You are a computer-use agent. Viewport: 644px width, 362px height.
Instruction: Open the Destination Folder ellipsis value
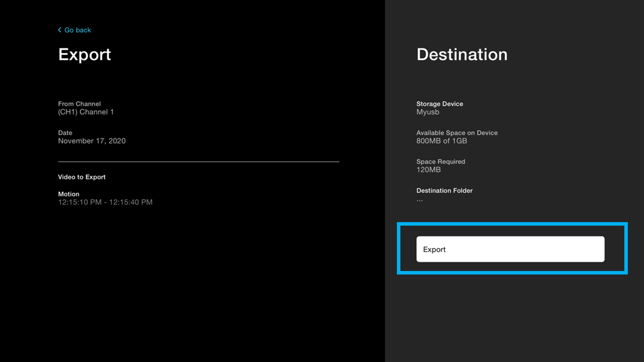(x=420, y=200)
